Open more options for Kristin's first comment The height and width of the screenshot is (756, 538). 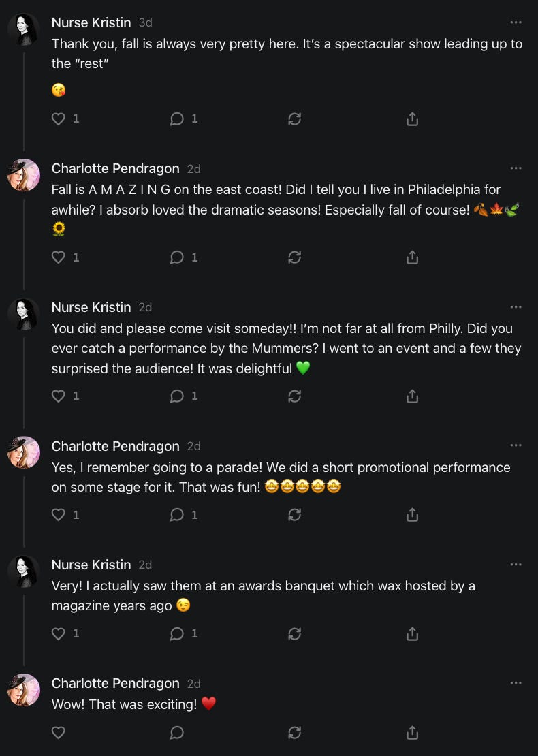(516, 22)
